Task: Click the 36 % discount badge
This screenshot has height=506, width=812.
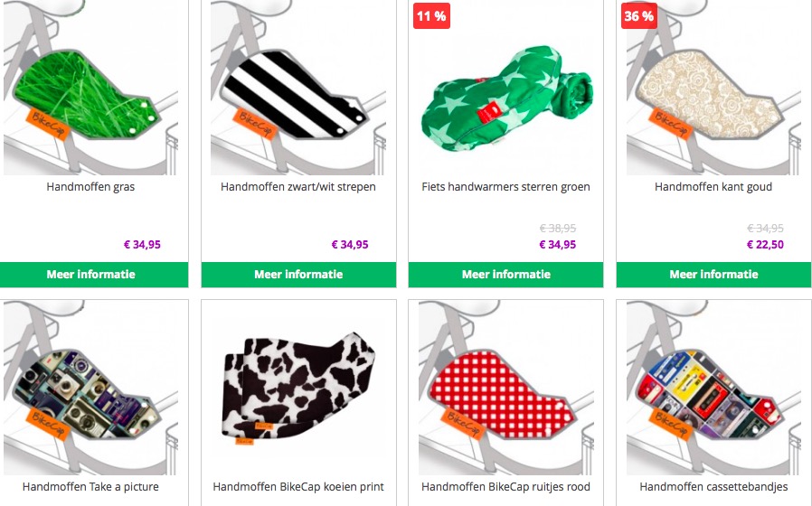Action: click(x=639, y=16)
